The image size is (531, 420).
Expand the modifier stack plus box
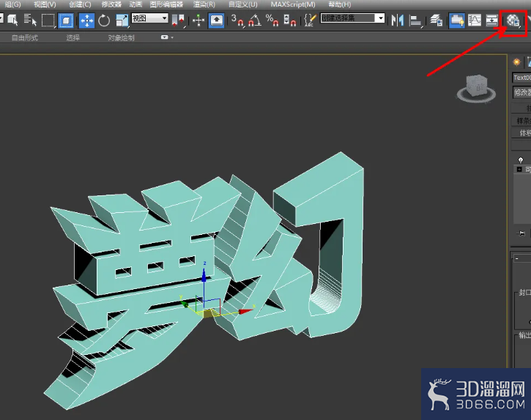[519, 169]
